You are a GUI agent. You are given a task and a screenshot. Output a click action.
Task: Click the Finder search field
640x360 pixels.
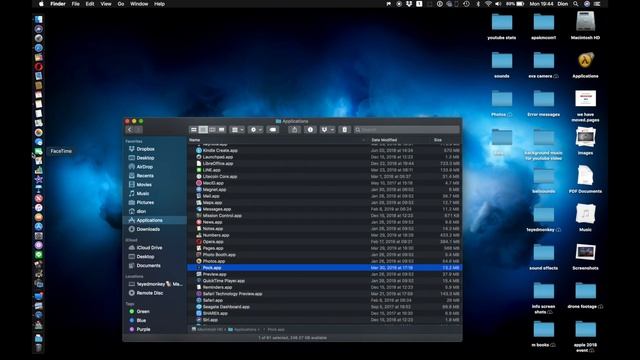click(407, 130)
